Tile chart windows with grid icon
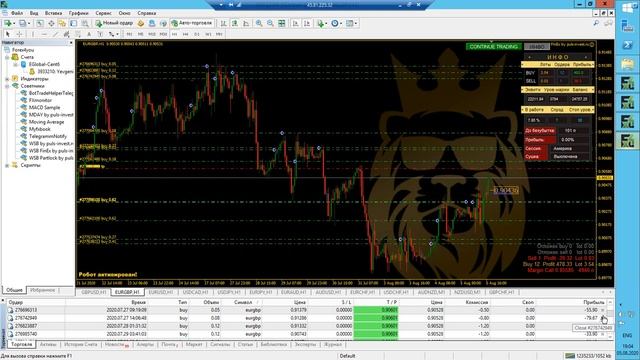 pyautogui.click(x=282, y=24)
